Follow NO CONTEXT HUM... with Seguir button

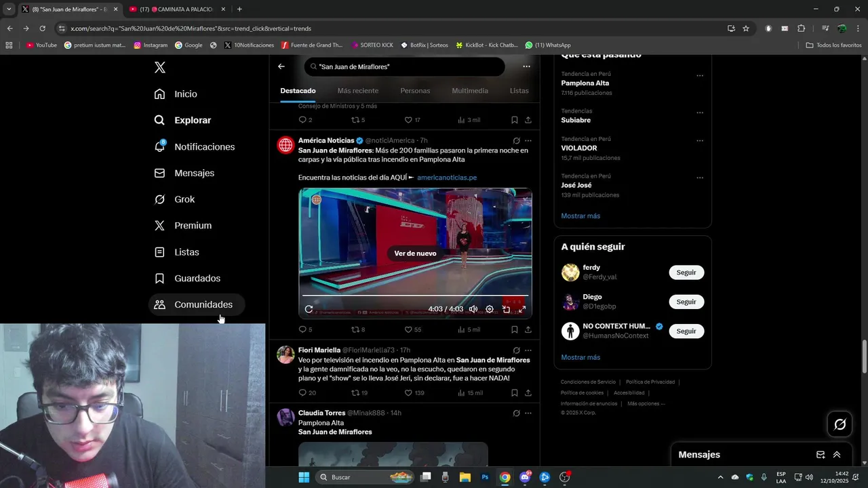(686, 331)
